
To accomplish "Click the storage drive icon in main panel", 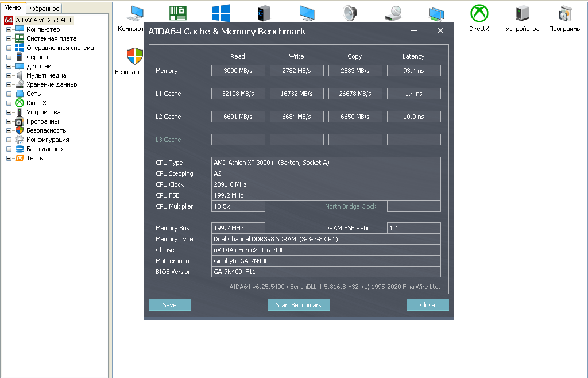I will coord(393,13).
